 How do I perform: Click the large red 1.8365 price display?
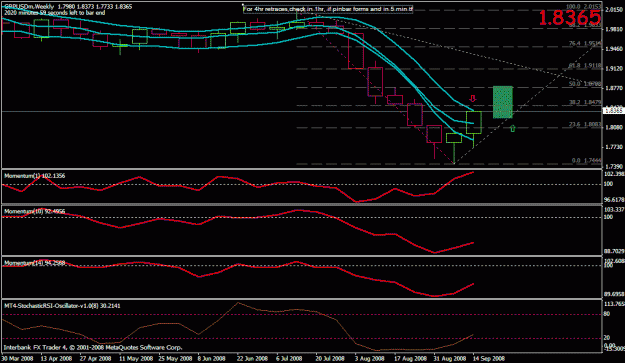(569, 18)
